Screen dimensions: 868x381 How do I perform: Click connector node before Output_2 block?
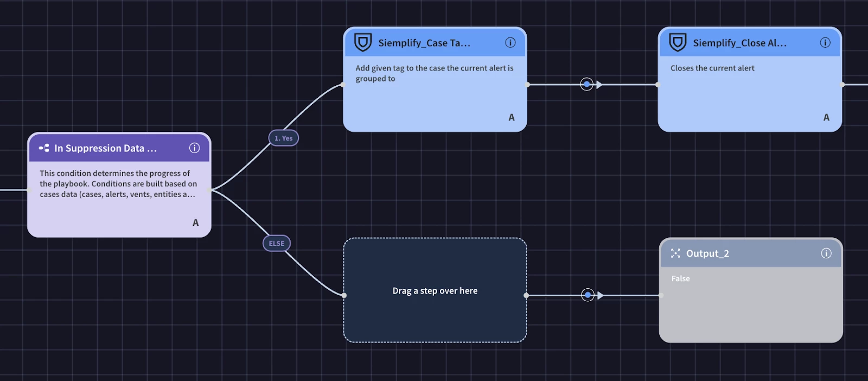coord(588,295)
